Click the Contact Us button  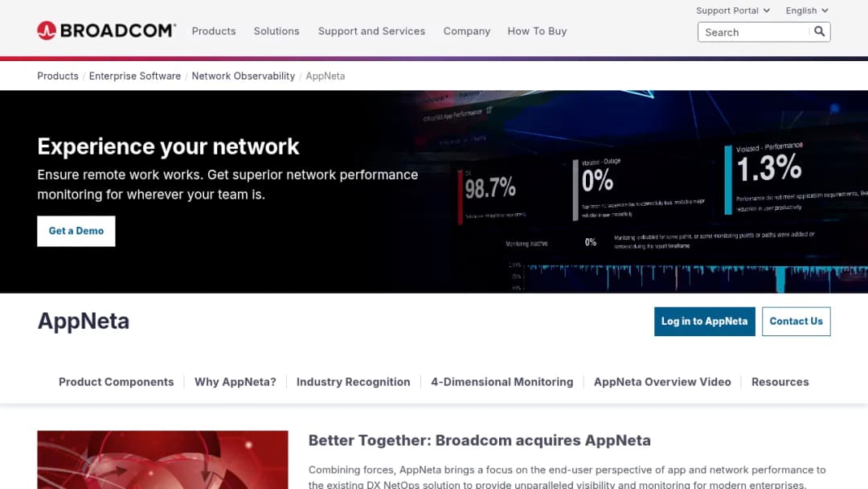pyautogui.click(x=796, y=321)
